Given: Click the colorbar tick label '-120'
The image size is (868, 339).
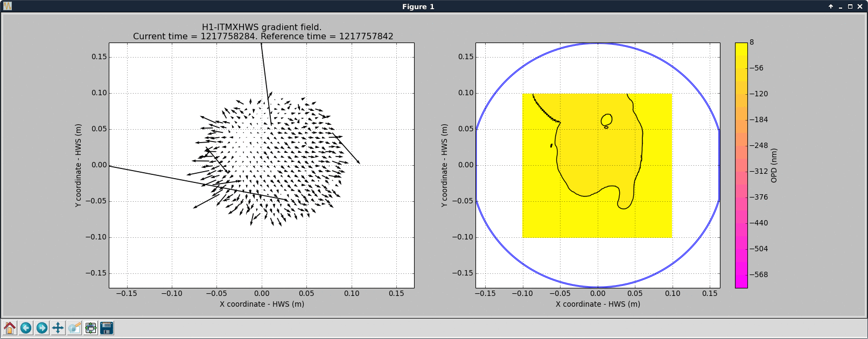Looking at the screenshot, I should pyautogui.click(x=759, y=94).
